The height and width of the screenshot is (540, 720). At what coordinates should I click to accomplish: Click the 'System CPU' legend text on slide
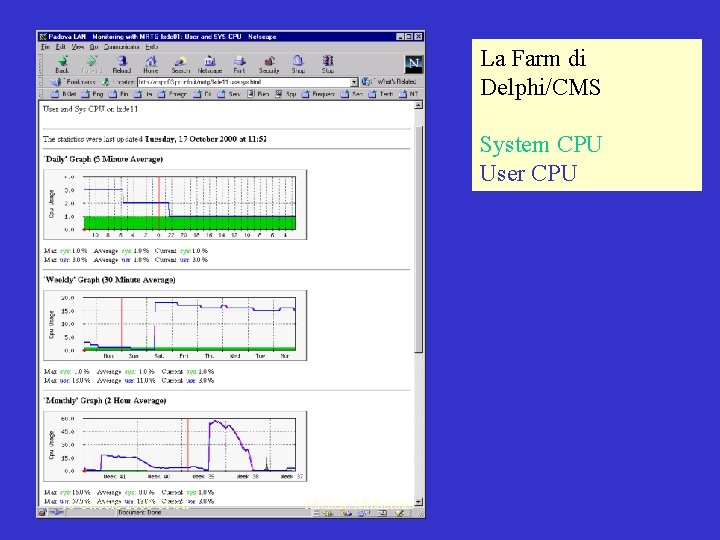click(x=540, y=145)
